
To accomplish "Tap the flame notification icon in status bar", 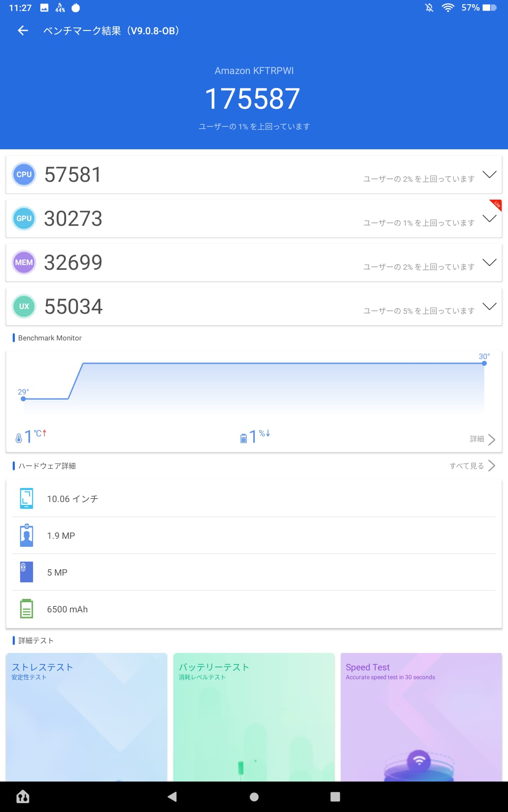I will 76,8.
